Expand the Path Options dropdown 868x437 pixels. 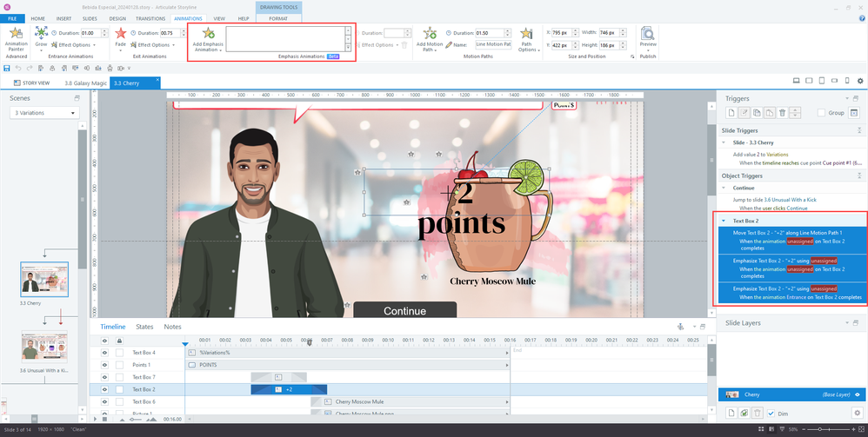[527, 47]
